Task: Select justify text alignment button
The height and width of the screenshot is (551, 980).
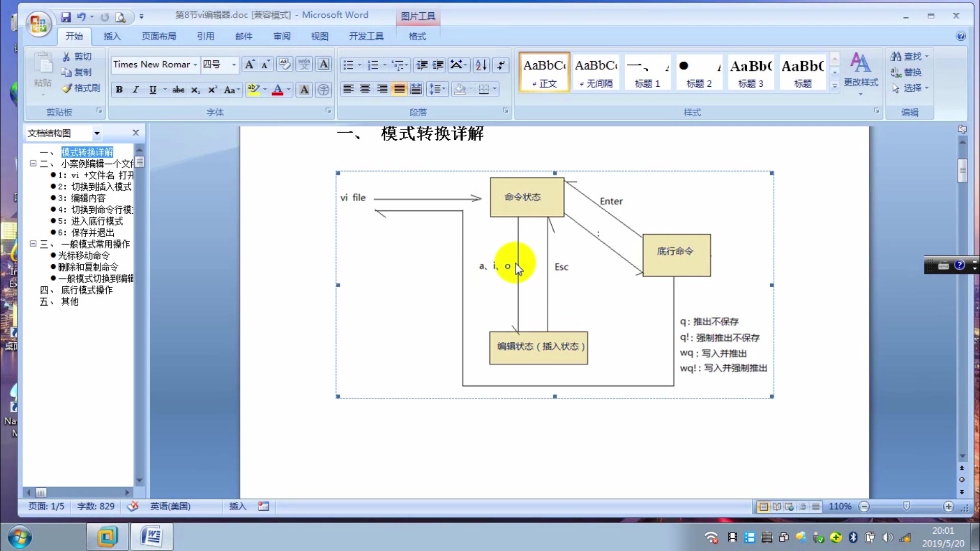Action: (x=399, y=89)
